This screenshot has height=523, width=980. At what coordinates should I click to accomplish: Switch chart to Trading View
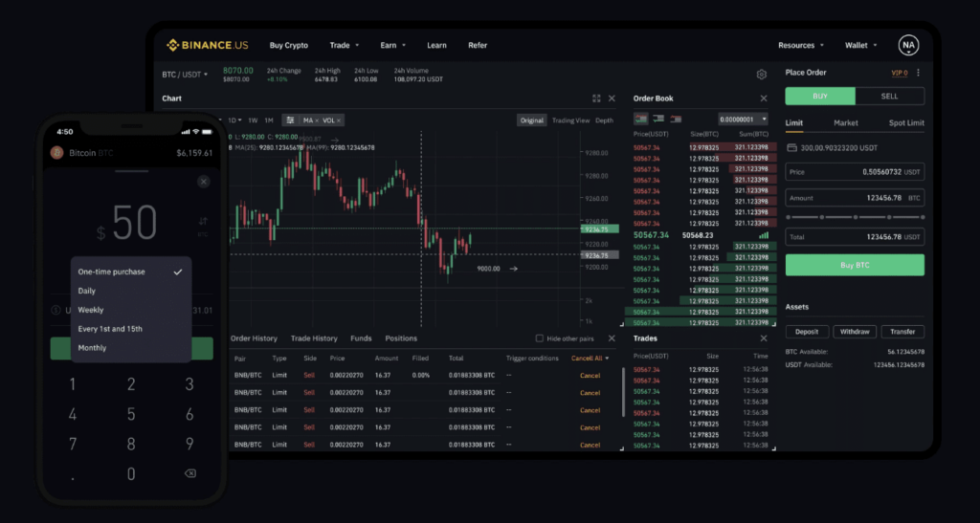click(570, 120)
